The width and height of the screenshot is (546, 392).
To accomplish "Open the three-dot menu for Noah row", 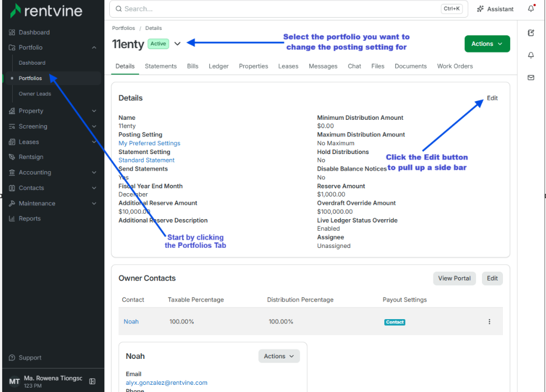I will (489, 322).
